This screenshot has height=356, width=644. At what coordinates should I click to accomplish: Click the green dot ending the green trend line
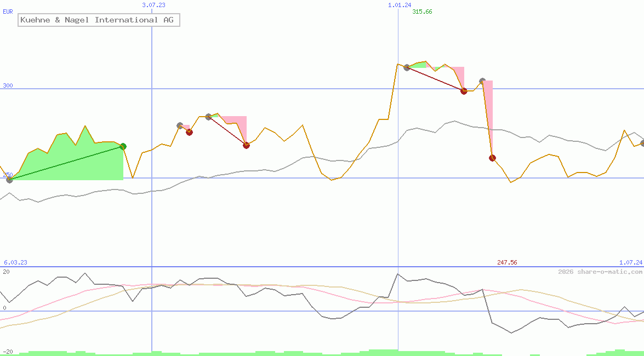tap(123, 146)
